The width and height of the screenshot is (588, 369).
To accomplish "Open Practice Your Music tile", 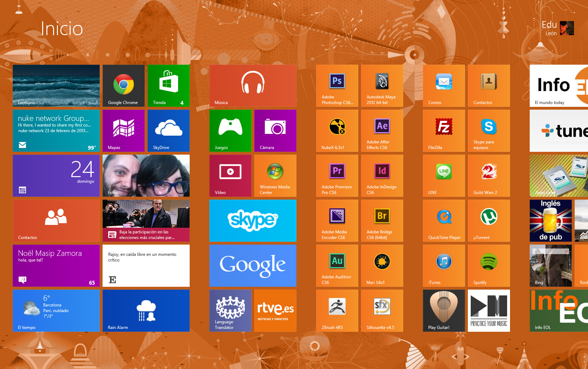I will point(489,311).
